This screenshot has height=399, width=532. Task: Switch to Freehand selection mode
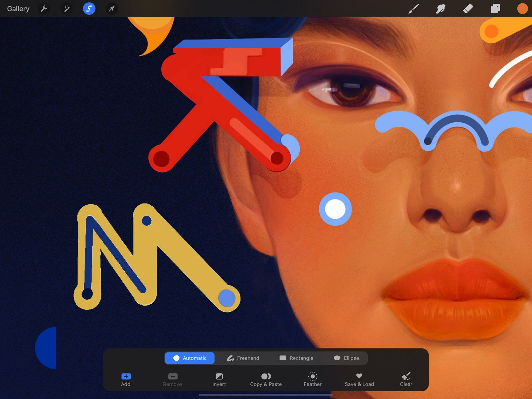pyautogui.click(x=243, y=358)
